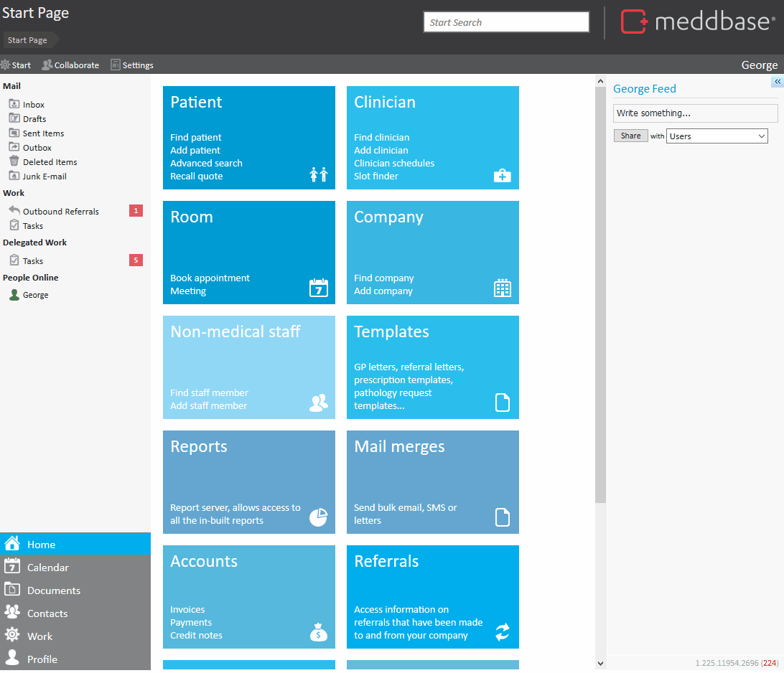
Task: Click the arrows icon on Referrals tile
Action: 502,632
